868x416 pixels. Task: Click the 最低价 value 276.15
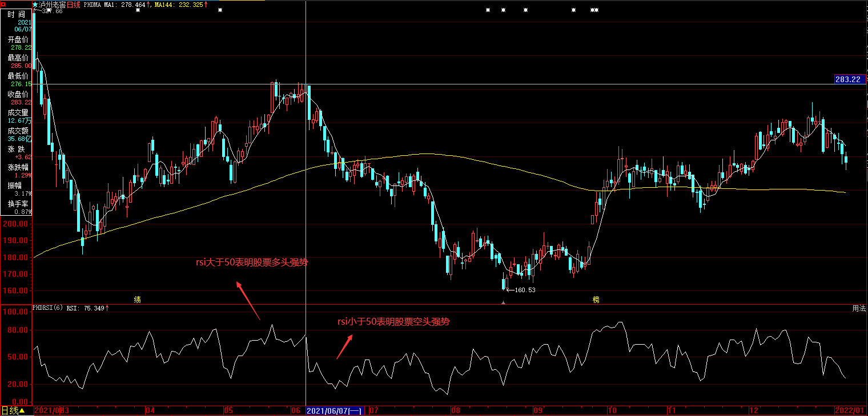[21, 84]
